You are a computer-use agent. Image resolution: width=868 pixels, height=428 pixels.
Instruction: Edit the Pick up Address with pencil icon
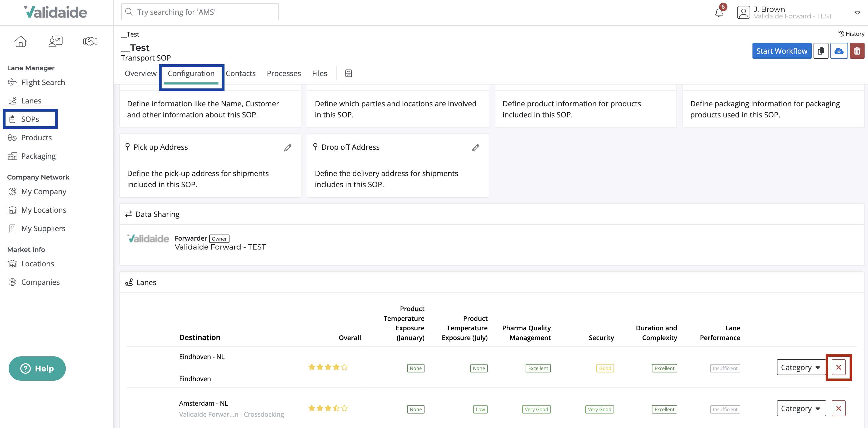(287, 148)
